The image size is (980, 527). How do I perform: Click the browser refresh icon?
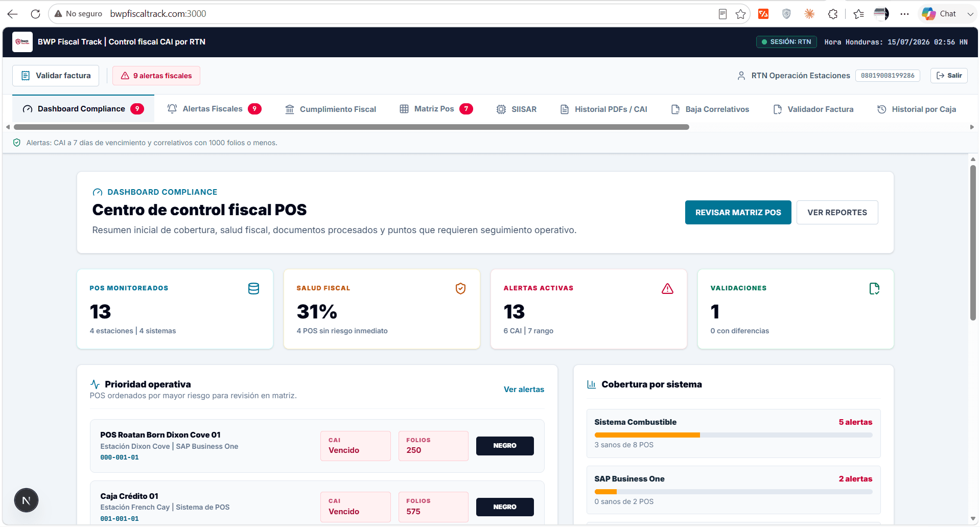pyautogui.click(x=35, y=14)
